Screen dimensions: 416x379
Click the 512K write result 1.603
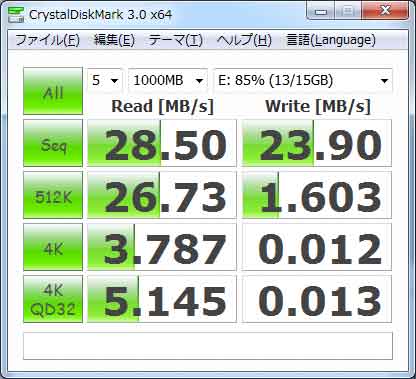tap(317, 195)
